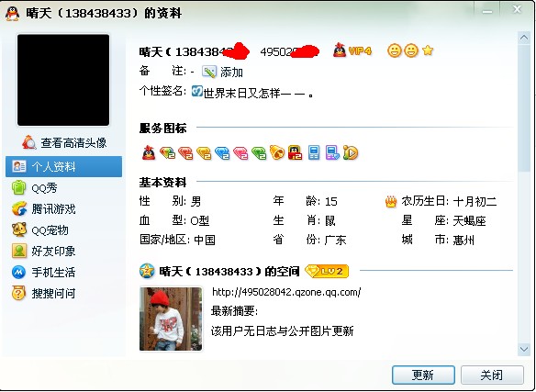Click the QQ penguin logo in title bar

pyautogui.click(x=13, y=14)
